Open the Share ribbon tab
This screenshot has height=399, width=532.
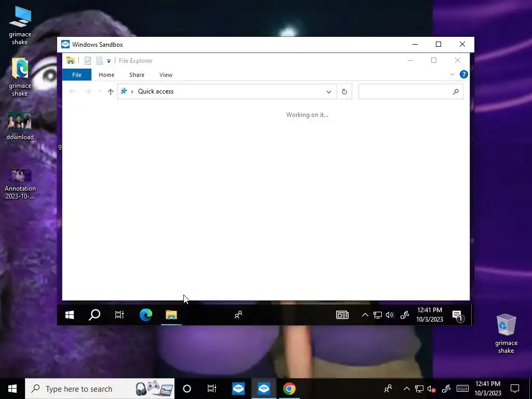point(137,75)
